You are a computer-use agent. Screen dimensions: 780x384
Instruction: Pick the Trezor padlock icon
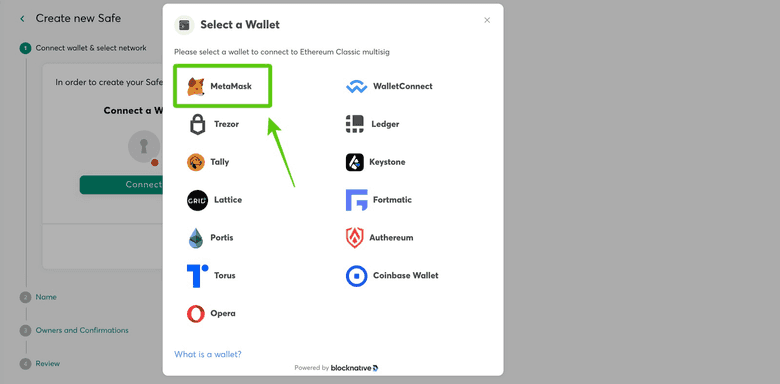197,124
